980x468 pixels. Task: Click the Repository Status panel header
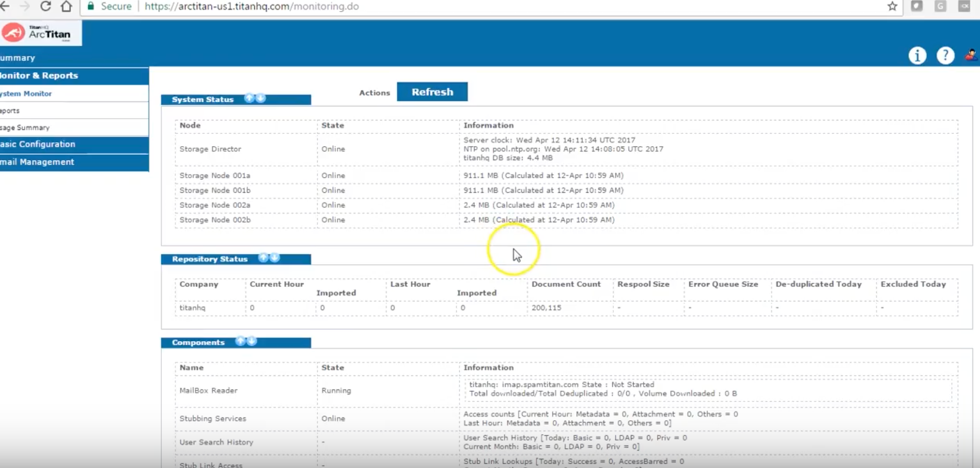[x=236, y=259]
